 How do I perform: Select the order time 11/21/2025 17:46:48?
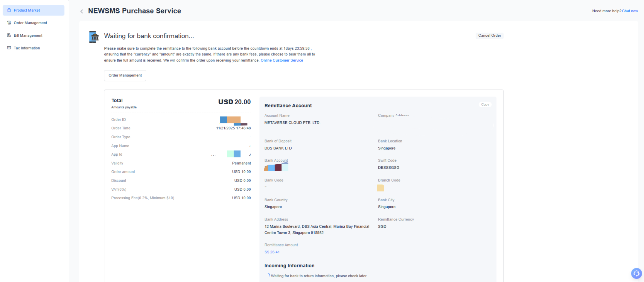(x=233, y=128)
